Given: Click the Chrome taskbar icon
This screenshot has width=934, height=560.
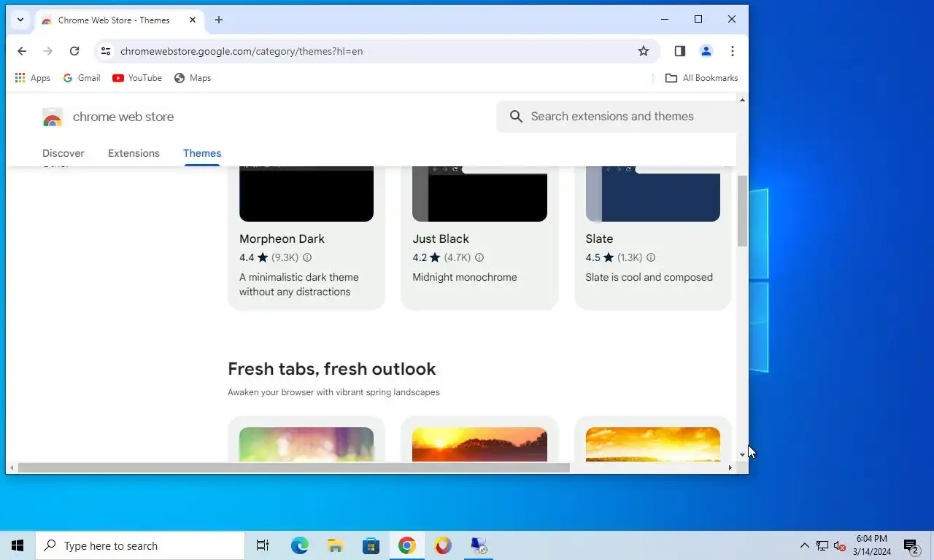Looking at the screenshot, I should tap(407, 545).
